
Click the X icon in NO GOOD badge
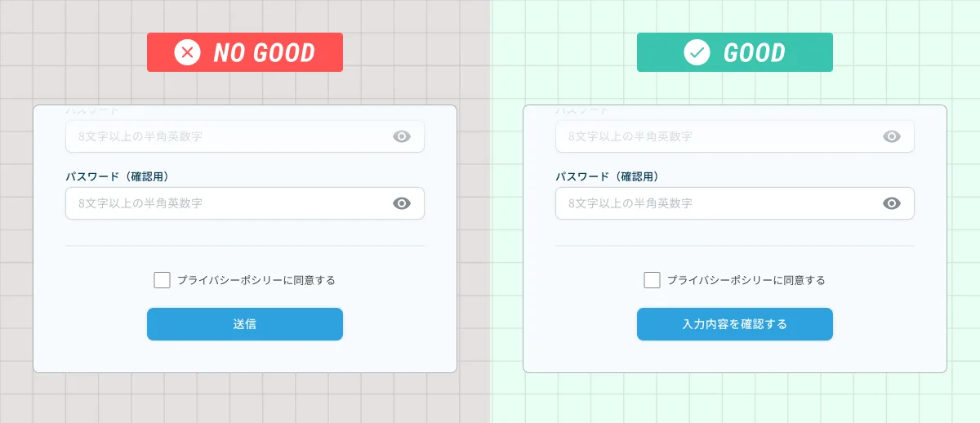coord(188,53)
